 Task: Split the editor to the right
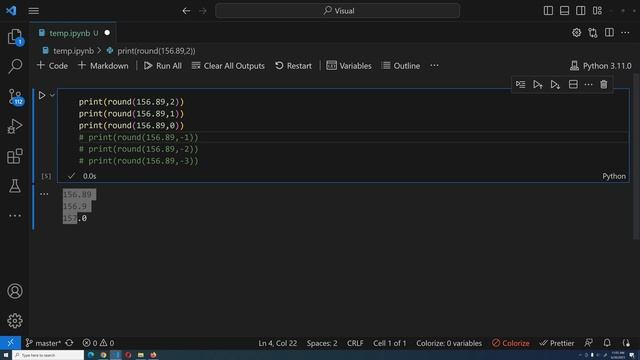point(609,33)
